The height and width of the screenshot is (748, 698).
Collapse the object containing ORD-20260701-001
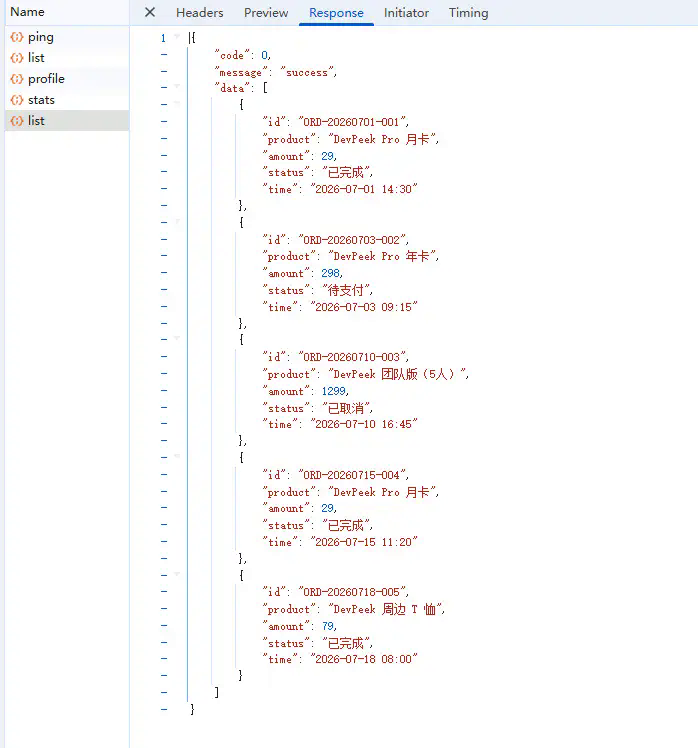point(177,104)
